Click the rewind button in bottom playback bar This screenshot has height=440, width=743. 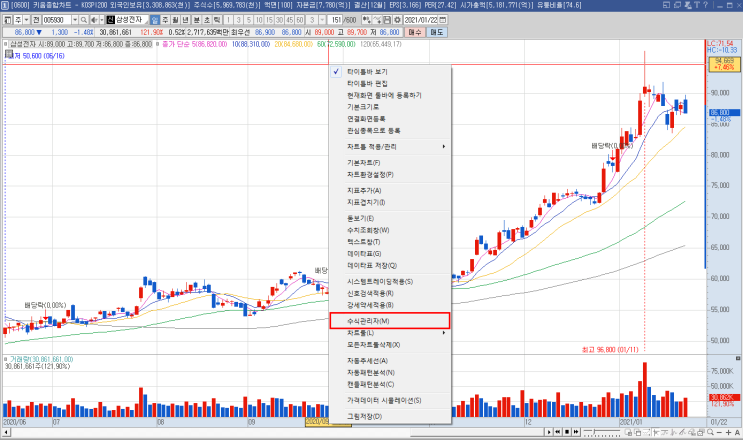pos(558,432)
